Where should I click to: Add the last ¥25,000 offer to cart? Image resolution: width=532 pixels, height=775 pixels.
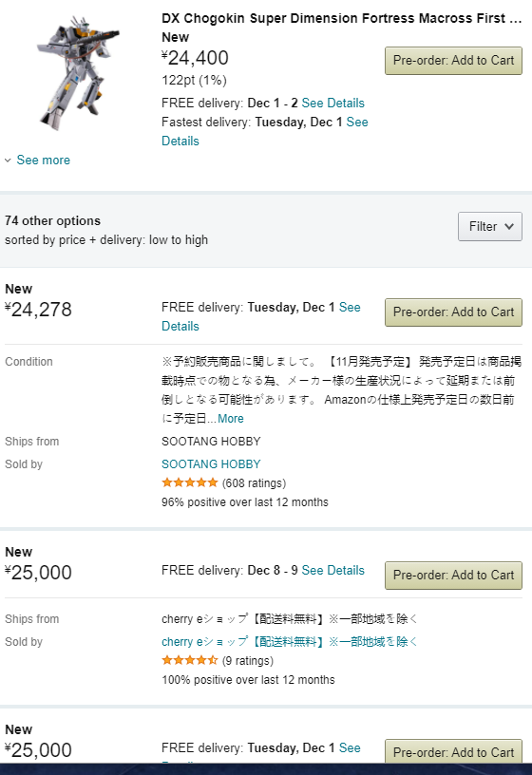(x=453, y=752)
